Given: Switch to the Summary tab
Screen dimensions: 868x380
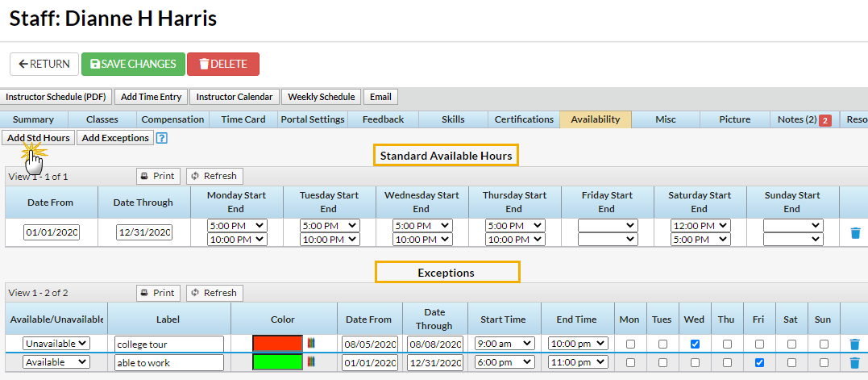Looking at the screenshot, I should (33, 119).
